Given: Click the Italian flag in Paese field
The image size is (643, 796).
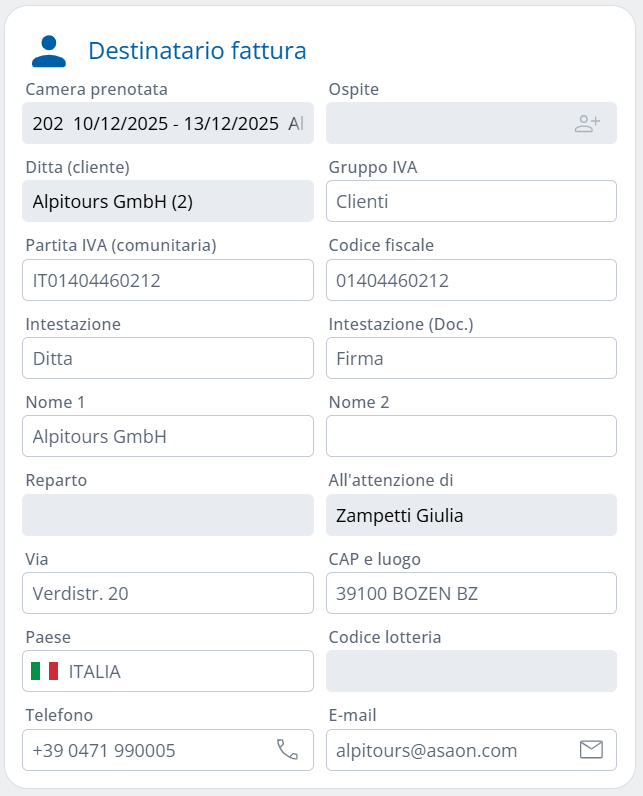Looking at the screenshot, I should (x=45, y=672).
